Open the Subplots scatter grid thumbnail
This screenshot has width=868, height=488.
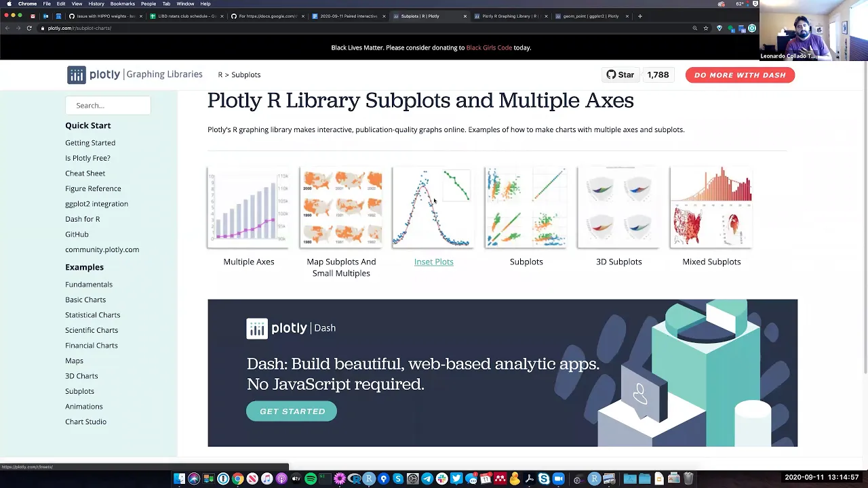526,207
